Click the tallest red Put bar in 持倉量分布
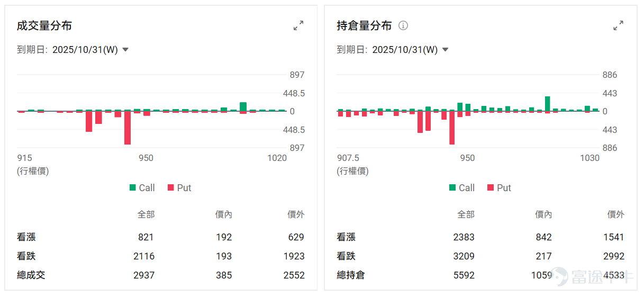Image resolution: width=644 pixels, height=296 pixels. [x=452, y=128]
